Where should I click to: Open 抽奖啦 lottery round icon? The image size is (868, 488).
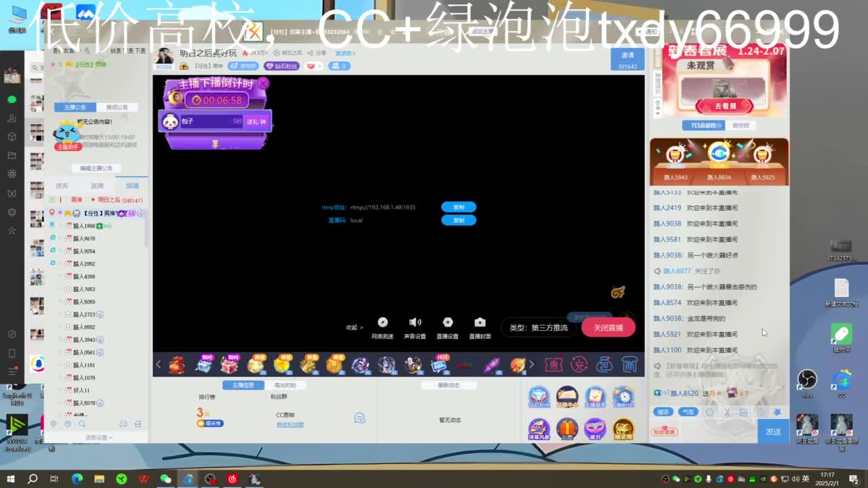623,429
